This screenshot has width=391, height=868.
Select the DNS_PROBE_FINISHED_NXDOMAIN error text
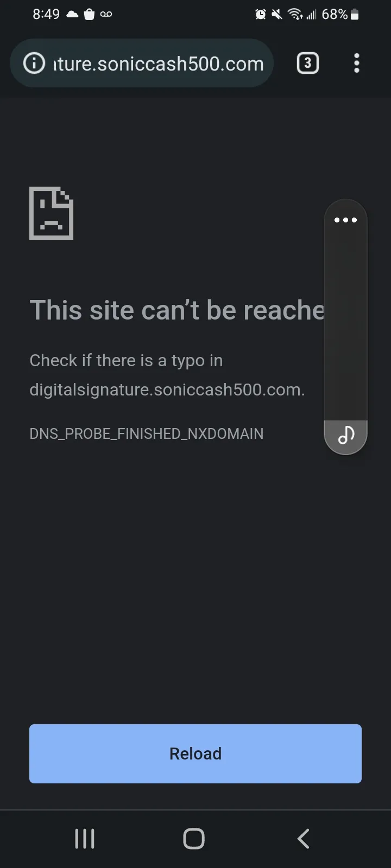click(x=147, y=434)
